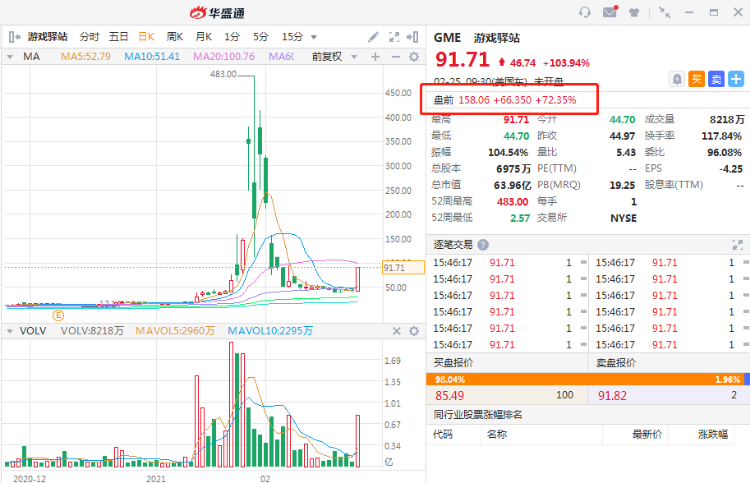Close the VOLV indicator panel
Screen dimensions: 750x483
point(397,331)
